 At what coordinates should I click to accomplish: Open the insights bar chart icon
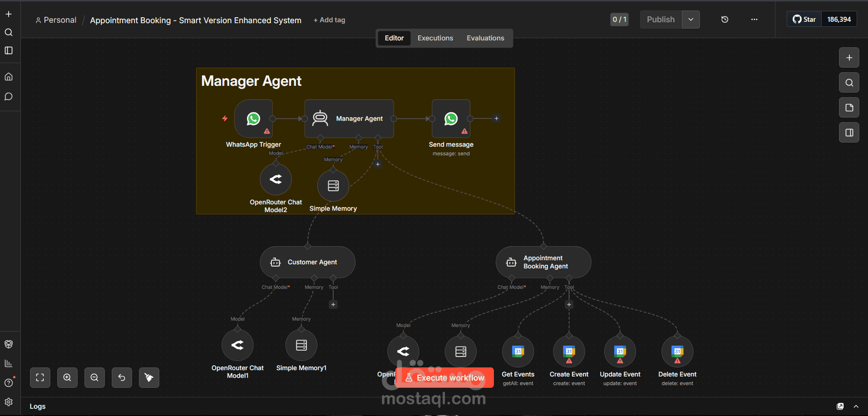[9, 363]
